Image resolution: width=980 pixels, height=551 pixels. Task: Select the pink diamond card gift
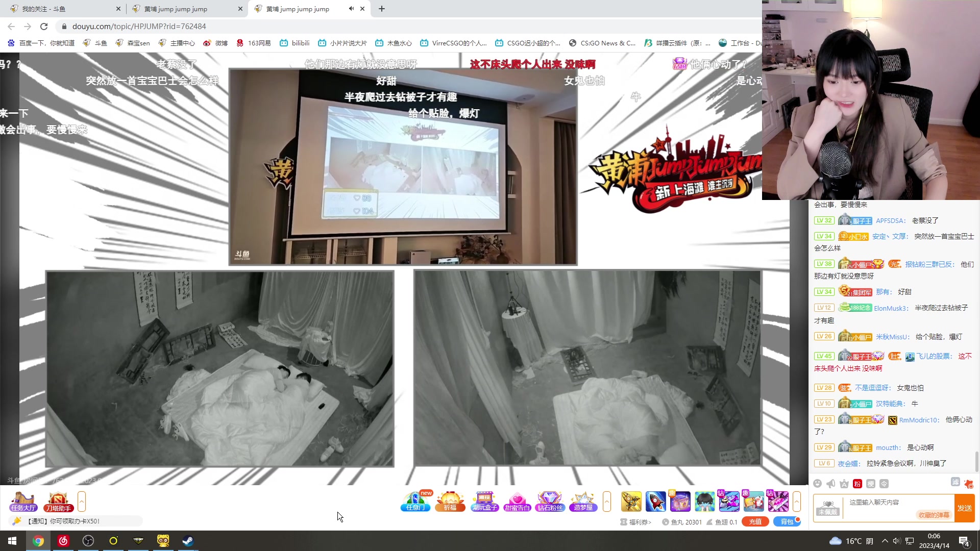click(778, 502)
